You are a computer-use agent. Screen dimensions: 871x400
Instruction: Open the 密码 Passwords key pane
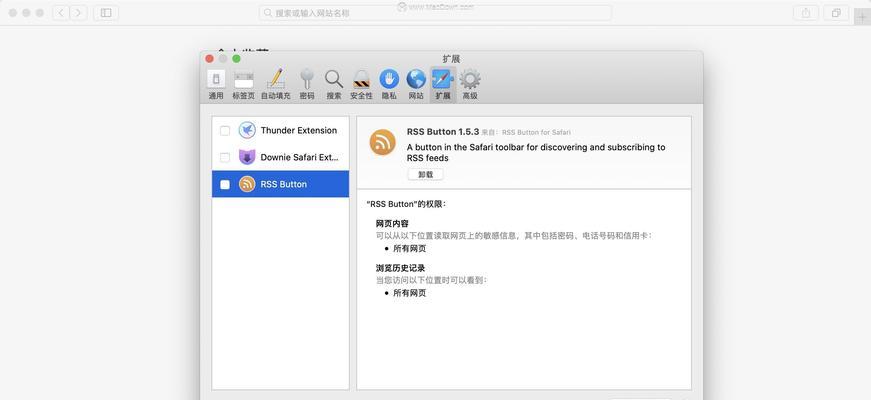[x=307, y=85]
